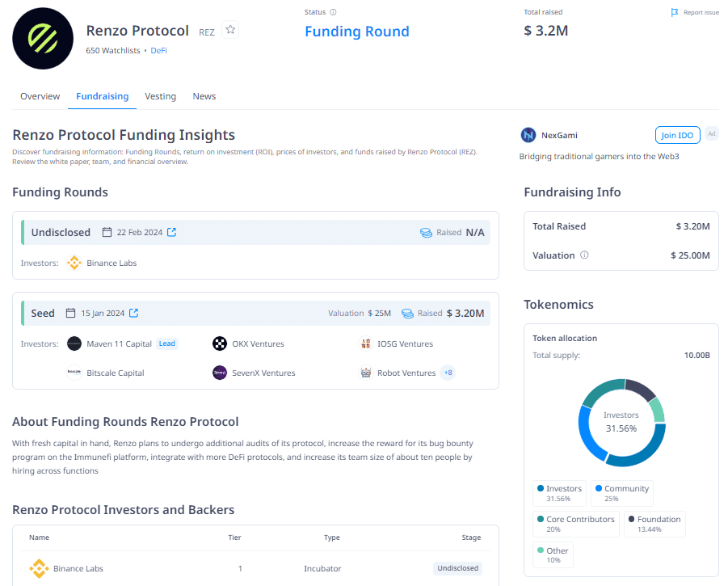Screen dimensions: 728x586
Task: Select the Other 10% legend item
Action: coord(553,555)
